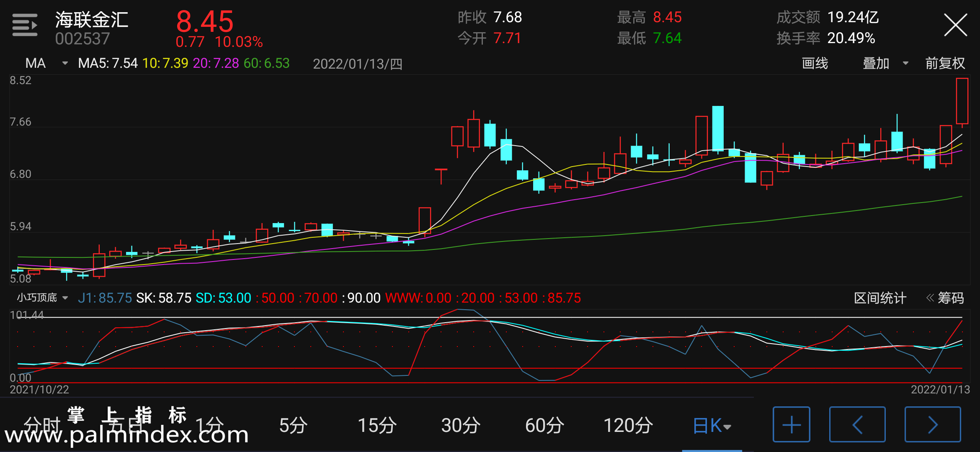Viewport: 980px width, 452px height.
Task: Select SD: 53.00 indicator value
Action: (x=223, y=298)
